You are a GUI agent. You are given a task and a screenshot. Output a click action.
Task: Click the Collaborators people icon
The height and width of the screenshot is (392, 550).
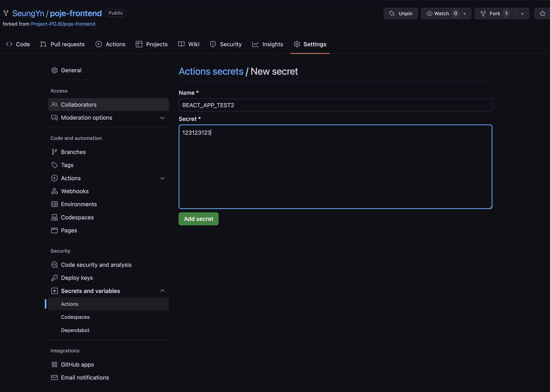click(x=55, y=105)
